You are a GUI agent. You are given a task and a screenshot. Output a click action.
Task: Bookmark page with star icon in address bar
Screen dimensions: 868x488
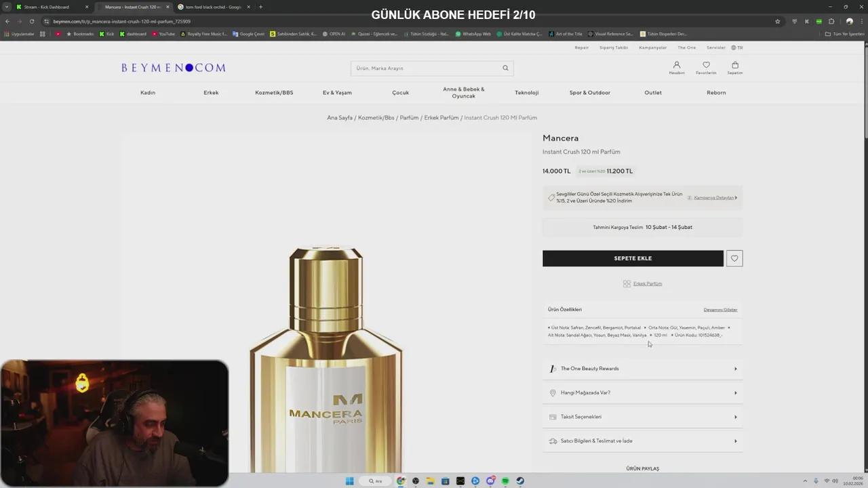pyautogui.click(x=778, y=21)
